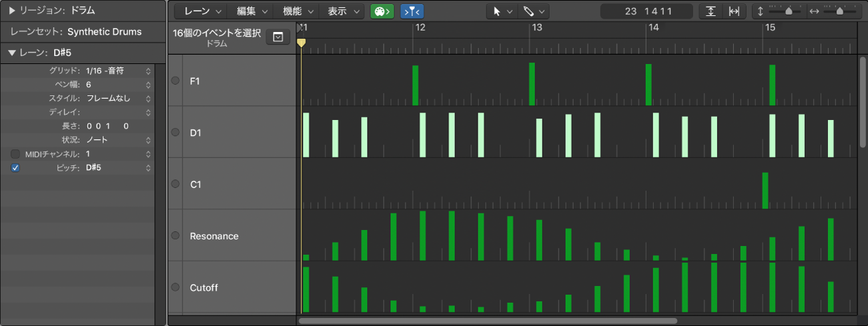Toggle the round button for the F1 lane
The width and height of the screenshot is (868, 326).
pos(175,81)
